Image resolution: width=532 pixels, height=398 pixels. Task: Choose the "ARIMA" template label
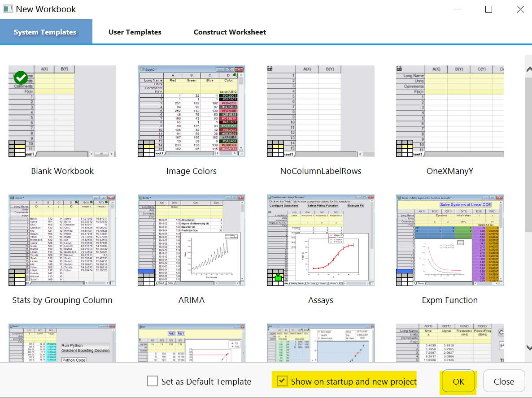click(x=192, y=300)
